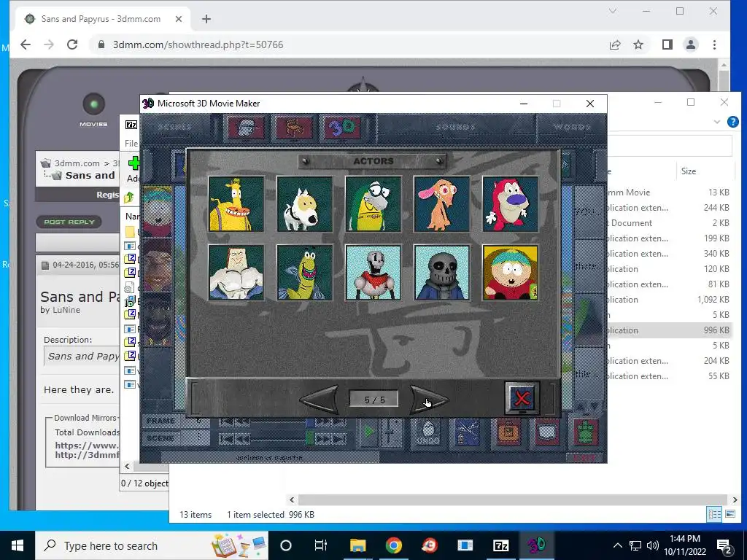The width and height of the screenshot is (747, 560).
Task: Go to previous actors page arrow
Action: point(320,400)
